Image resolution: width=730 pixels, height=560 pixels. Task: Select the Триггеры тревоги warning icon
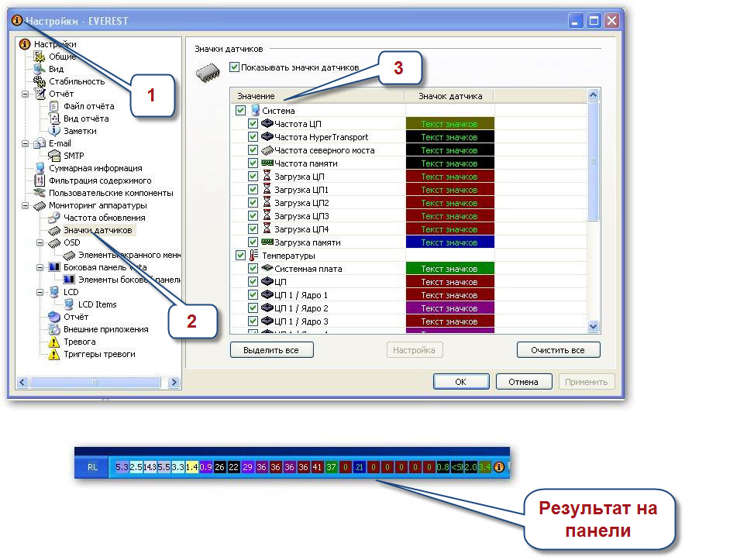54,354
